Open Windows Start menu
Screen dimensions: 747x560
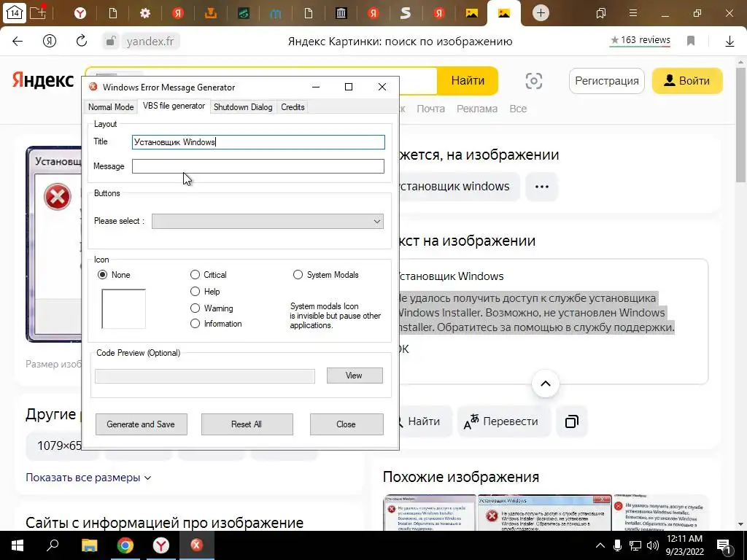pos(18,545)
